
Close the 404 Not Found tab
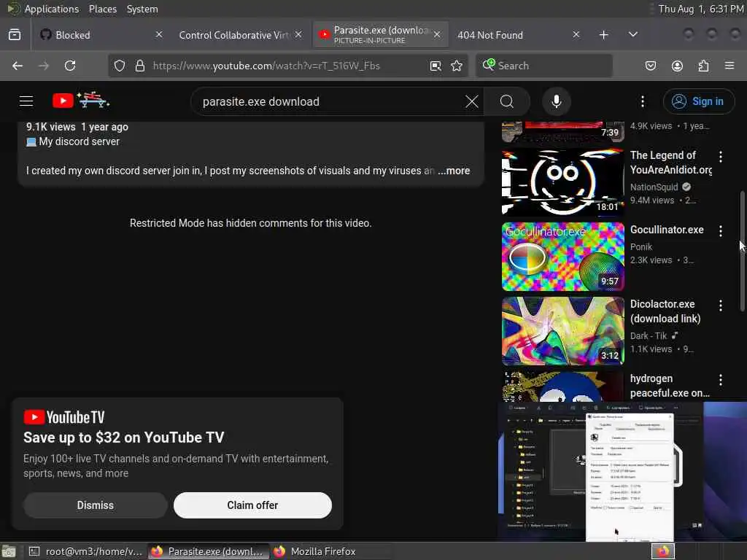pos(576,35)
